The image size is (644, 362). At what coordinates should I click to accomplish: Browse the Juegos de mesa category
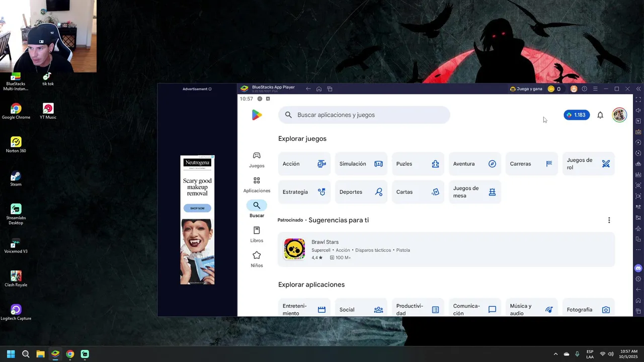point(475,192)
